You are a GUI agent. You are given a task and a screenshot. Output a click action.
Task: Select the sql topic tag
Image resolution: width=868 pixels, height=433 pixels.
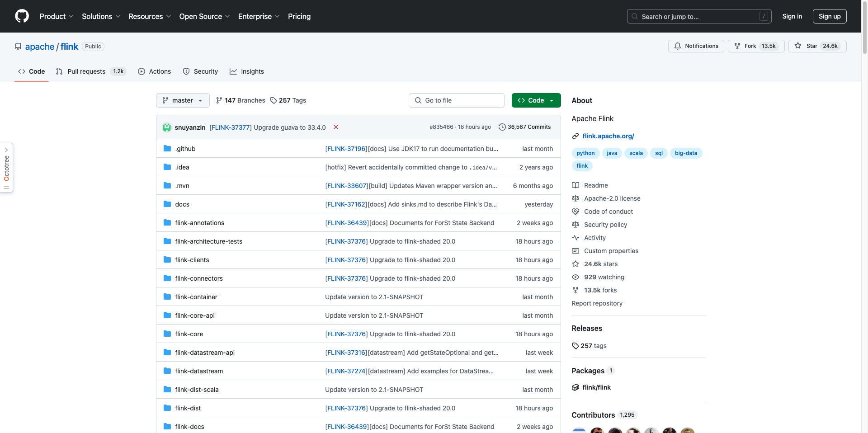659,153
